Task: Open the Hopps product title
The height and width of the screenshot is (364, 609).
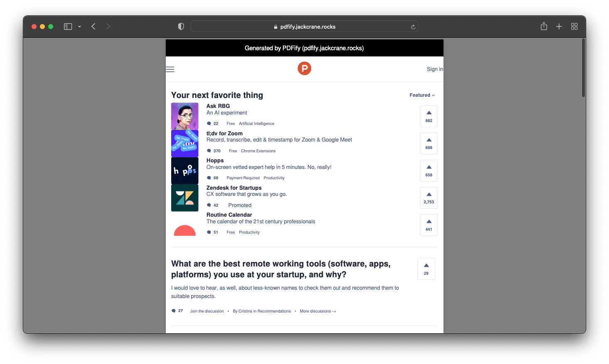Action: pos(215,160)
